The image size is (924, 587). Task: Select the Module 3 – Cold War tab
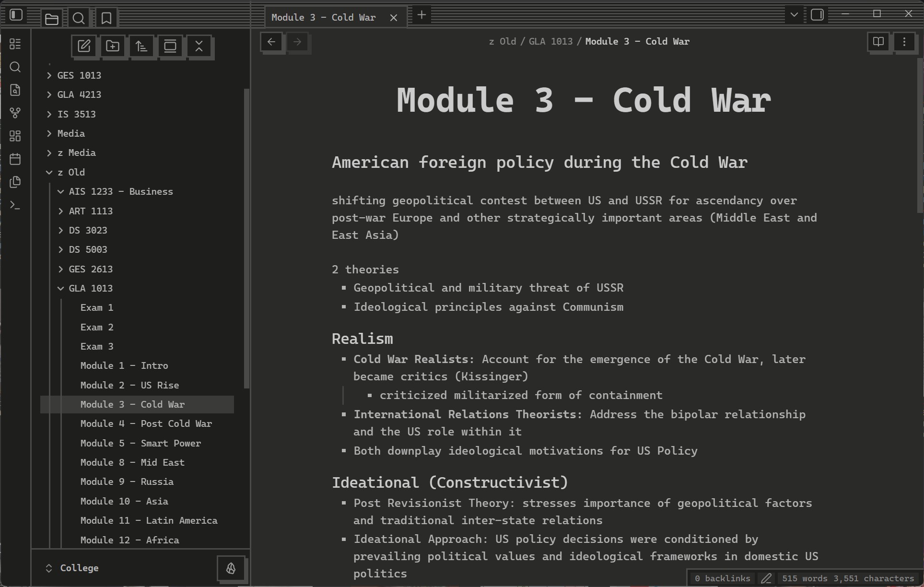(x=323, y=17)
